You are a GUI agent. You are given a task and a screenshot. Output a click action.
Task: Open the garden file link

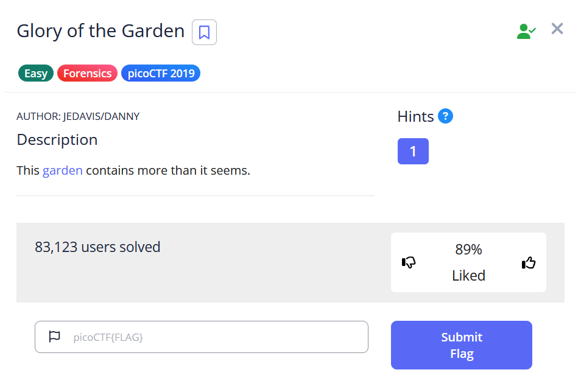coord(62,170)
